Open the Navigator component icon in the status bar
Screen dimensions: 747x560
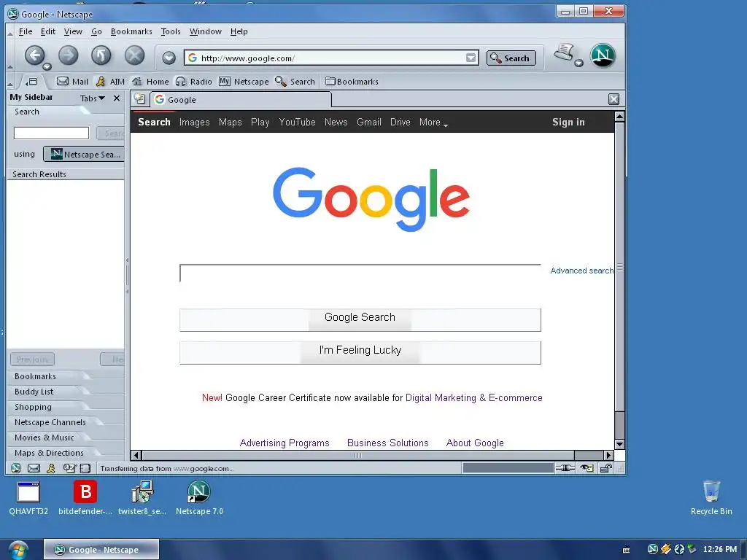pyautogui.click(x=16, y=468)
